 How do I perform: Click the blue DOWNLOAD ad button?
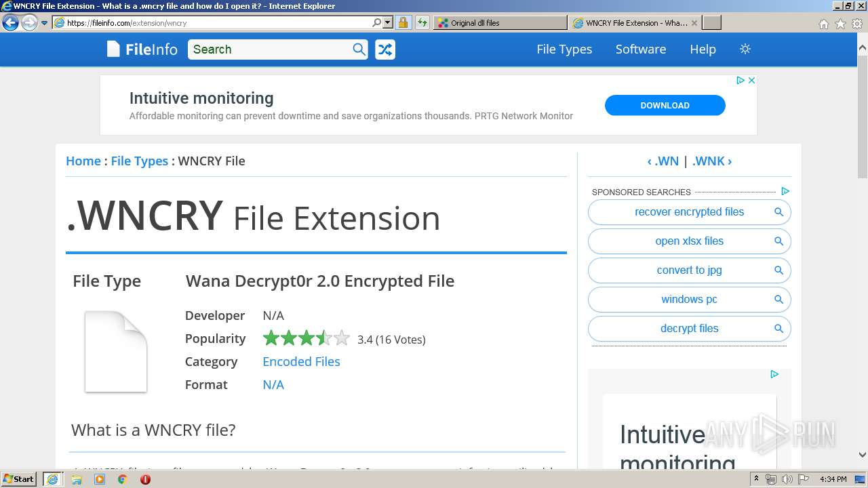[665, 106]
